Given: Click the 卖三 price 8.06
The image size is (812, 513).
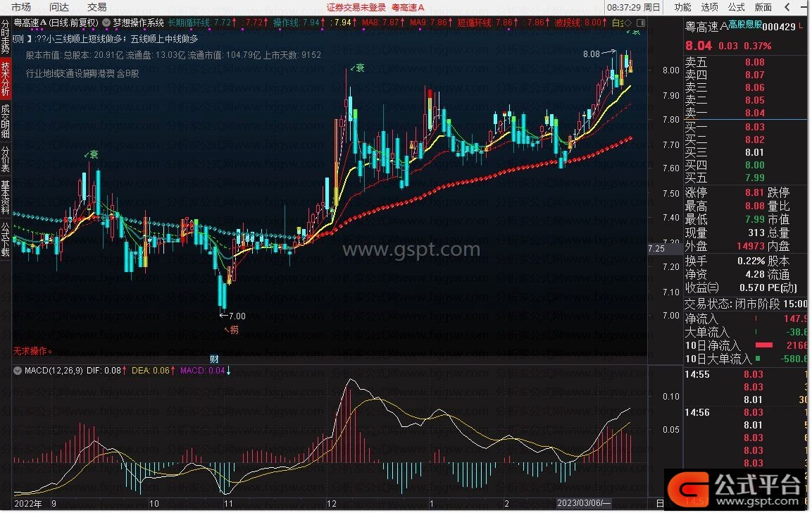Looking at the screenshot, I should [754, 87].
